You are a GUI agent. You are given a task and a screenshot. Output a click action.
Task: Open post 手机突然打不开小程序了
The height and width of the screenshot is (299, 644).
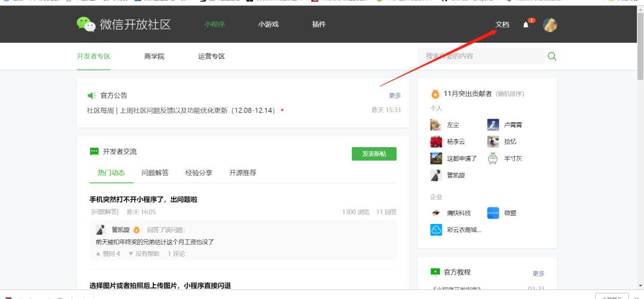(143, 200)
